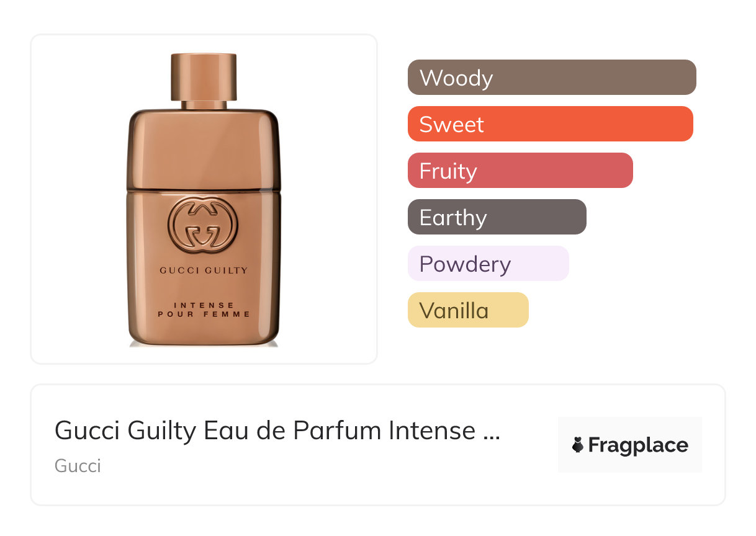The width and height of the screenshot is (756, 536).
Task: Click the perfume bottle's copper cap
Action: (204, 76)
